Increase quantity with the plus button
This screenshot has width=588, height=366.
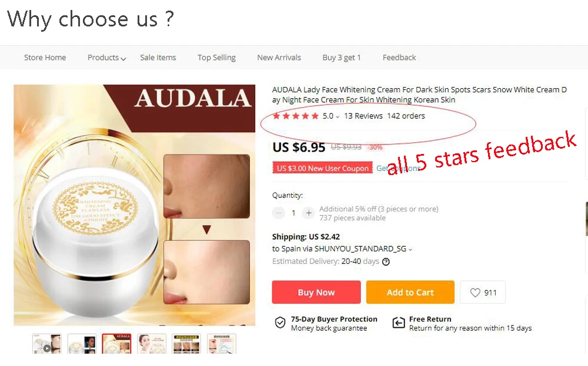point(309,213)
